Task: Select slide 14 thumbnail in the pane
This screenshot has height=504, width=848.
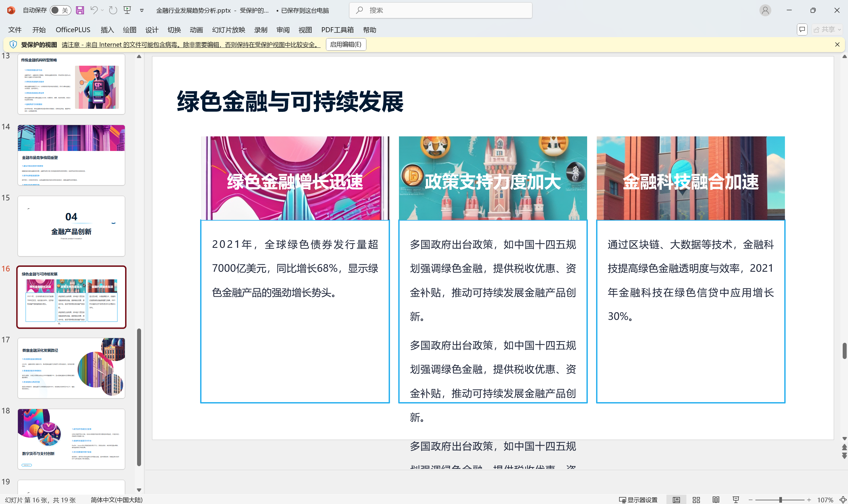Action: (71, 155)
